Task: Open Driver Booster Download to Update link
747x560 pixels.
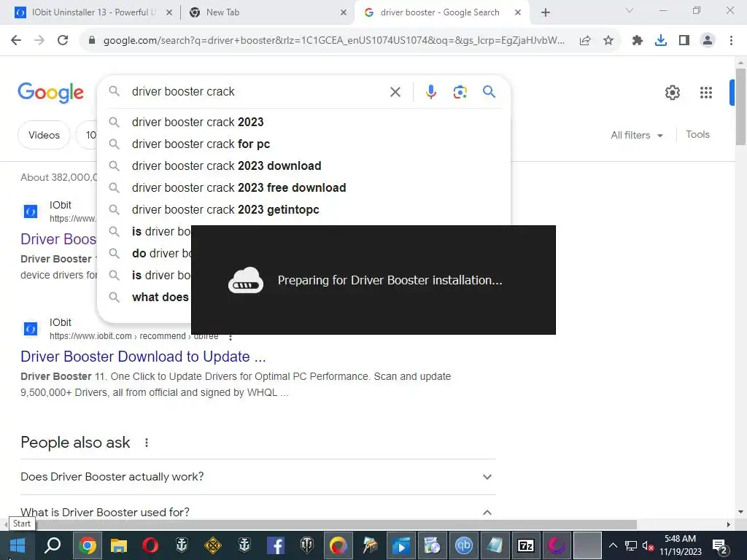Action: coord(143,357)
